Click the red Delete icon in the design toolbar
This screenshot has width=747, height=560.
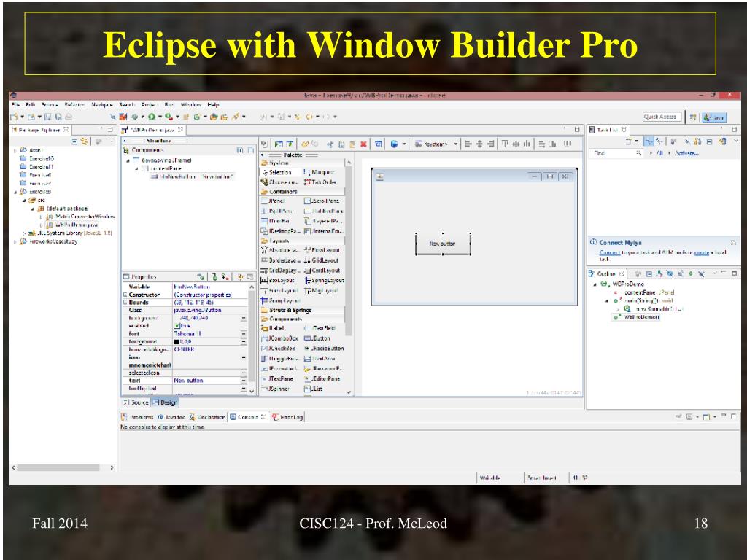coord(363,144)
